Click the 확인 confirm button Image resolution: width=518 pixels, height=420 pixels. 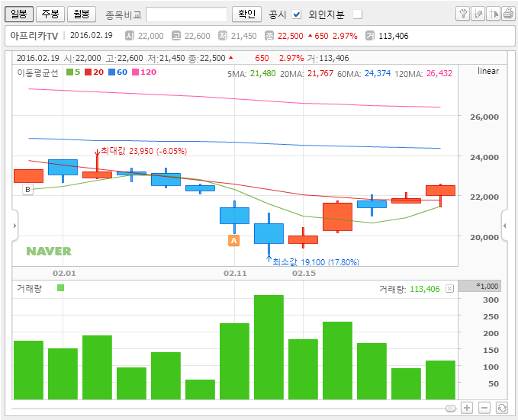[x=246, y=14]
